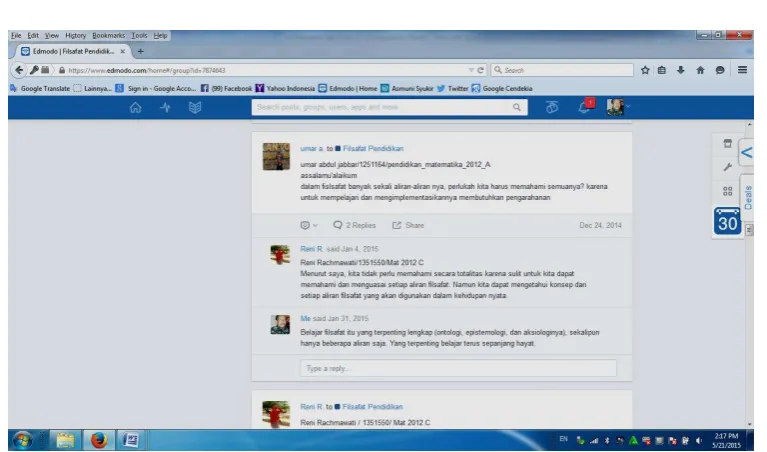Open a new tab with plus button
767x452 pixels.
pyautogui.click(x=140, y=51)
